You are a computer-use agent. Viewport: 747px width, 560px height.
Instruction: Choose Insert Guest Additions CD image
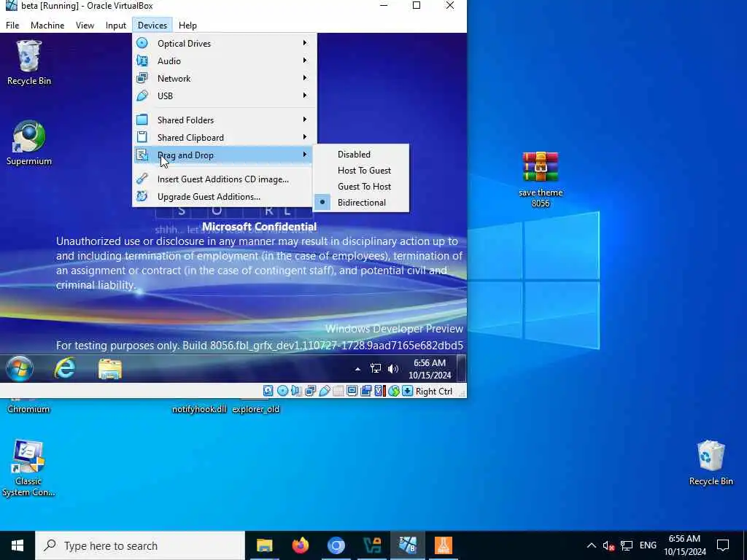click(x=223, y=179)
